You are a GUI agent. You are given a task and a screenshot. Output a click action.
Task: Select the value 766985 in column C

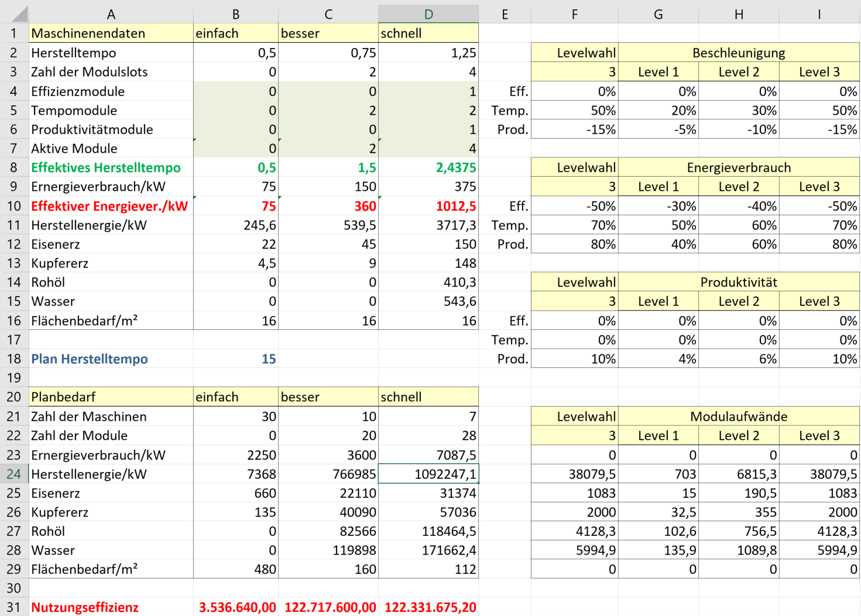[x=328, y=474]
